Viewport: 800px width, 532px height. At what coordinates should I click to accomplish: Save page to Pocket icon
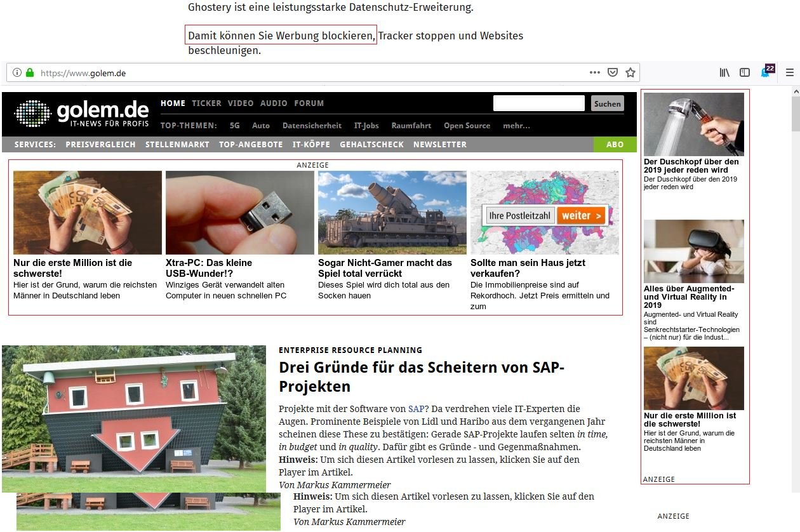click(613, 72)
